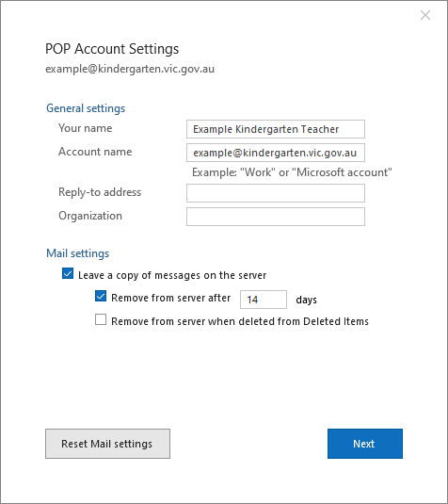Click the Work or Microsoft account hint text

(x=292, y=172)
